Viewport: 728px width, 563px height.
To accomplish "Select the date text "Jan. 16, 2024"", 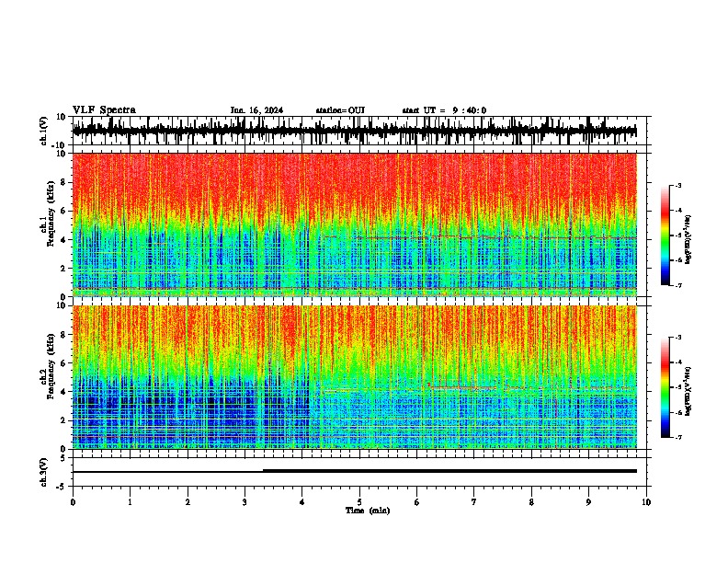I will coord(256,110).
